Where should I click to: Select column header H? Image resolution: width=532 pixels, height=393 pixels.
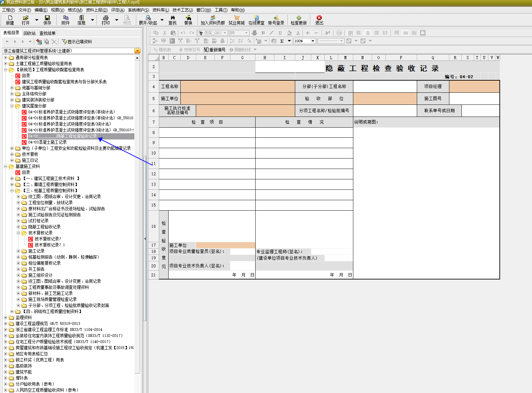(x=265, y=58)
